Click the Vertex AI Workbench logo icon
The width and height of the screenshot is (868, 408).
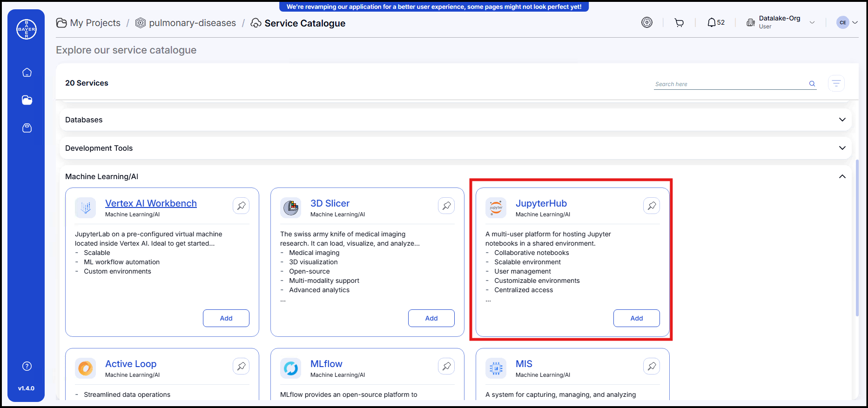pos(85,207)
